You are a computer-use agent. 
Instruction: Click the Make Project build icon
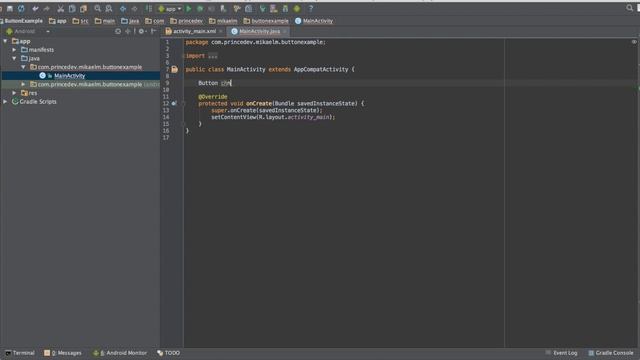click(149, 8)
